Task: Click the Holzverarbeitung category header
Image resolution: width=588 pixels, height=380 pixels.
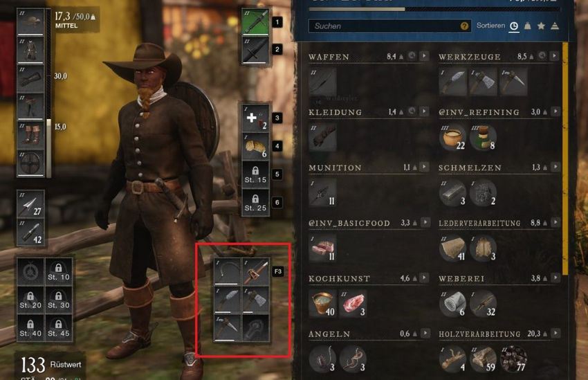Action: point(479,334)
